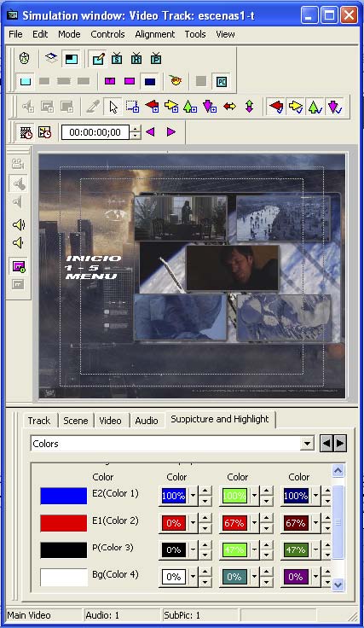Click the purple down arrow with checkmark

pos(335,107)
